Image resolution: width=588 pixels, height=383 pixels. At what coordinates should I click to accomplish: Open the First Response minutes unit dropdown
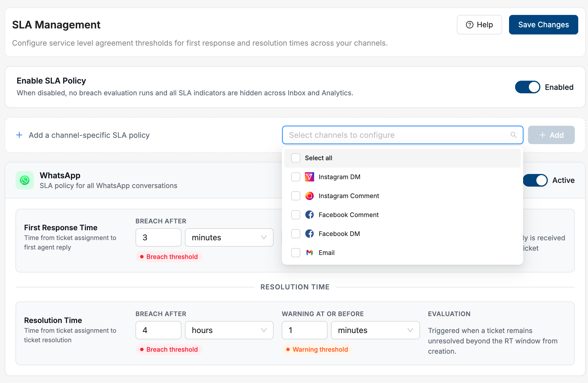229,237
